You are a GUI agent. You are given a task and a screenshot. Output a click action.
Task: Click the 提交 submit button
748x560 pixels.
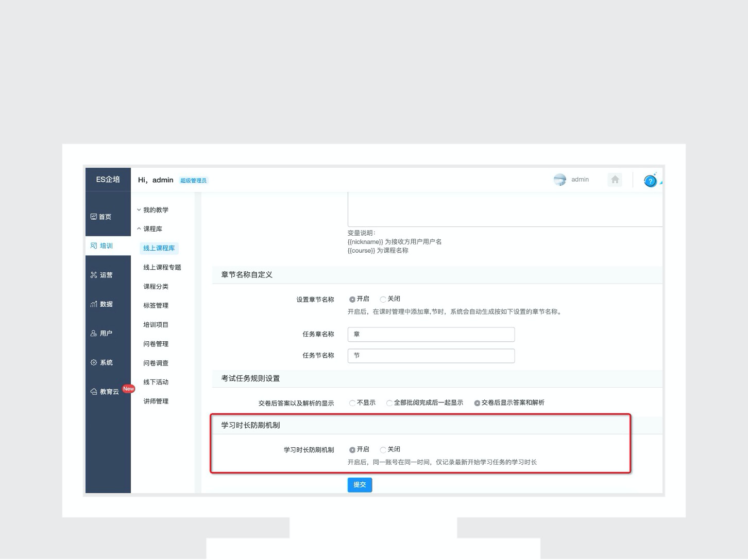click(360, 485)
